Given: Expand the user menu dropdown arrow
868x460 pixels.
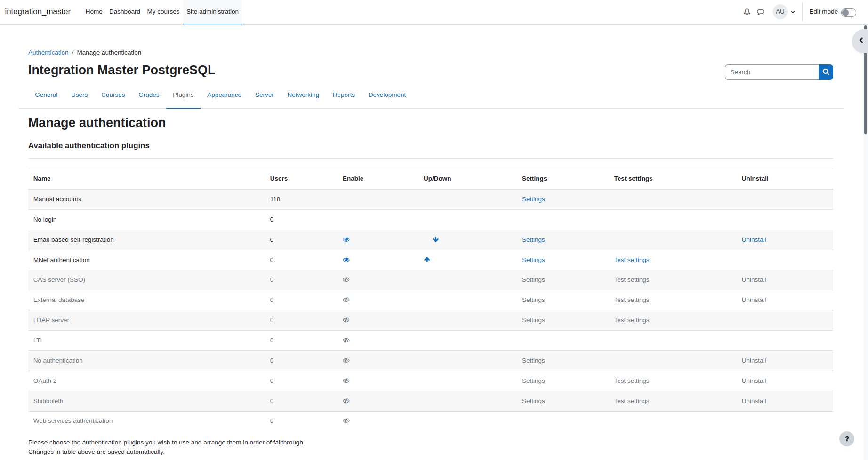Looking at the screenshot, I should point(793,12).
